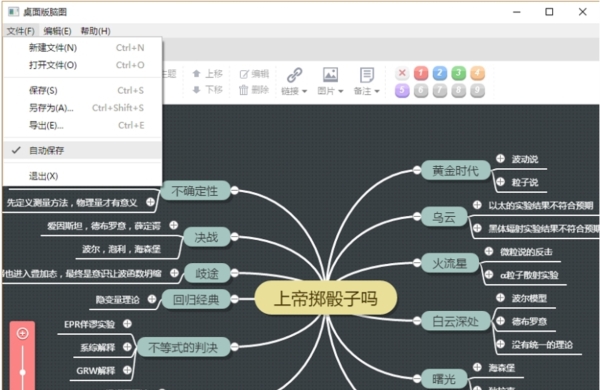This screenshot has width=600, height=390.
Task: Set priority 2 blue badge
Action: [440, 73]
